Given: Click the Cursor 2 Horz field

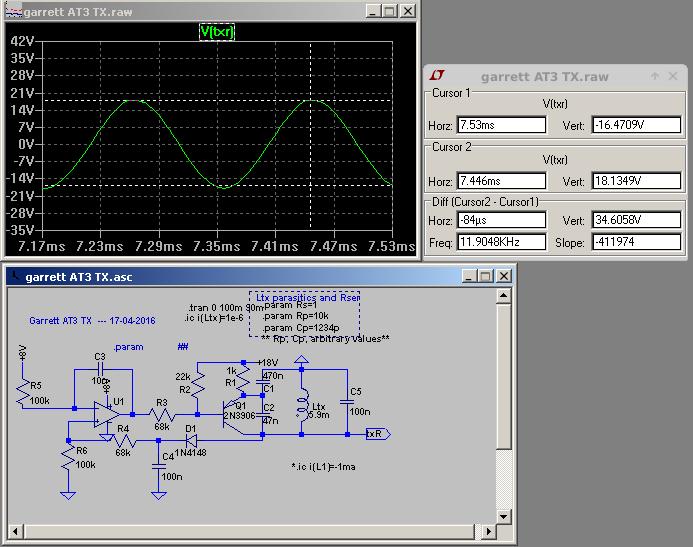Looking at the screenshot, I should [501, 182].
